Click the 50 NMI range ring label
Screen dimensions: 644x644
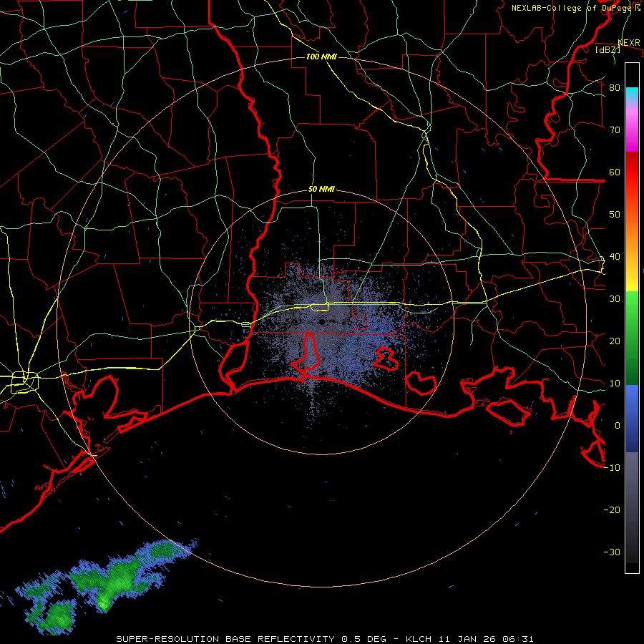321,190
